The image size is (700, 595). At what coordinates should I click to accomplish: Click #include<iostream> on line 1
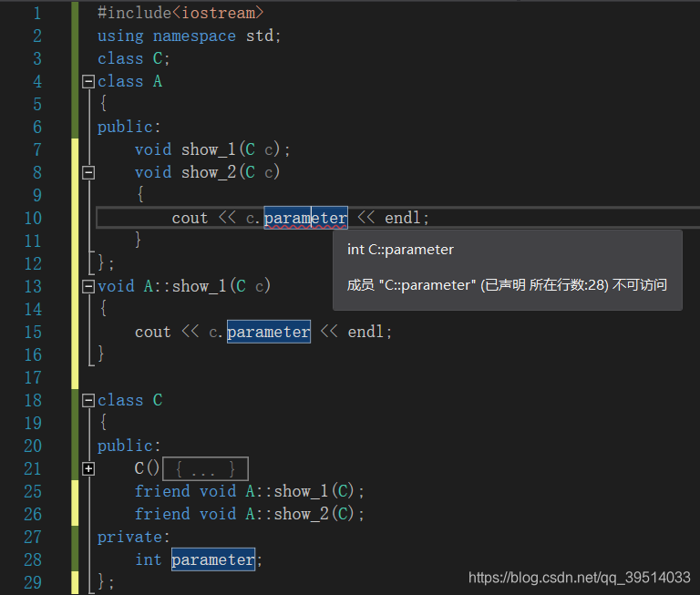coord(180,13)
